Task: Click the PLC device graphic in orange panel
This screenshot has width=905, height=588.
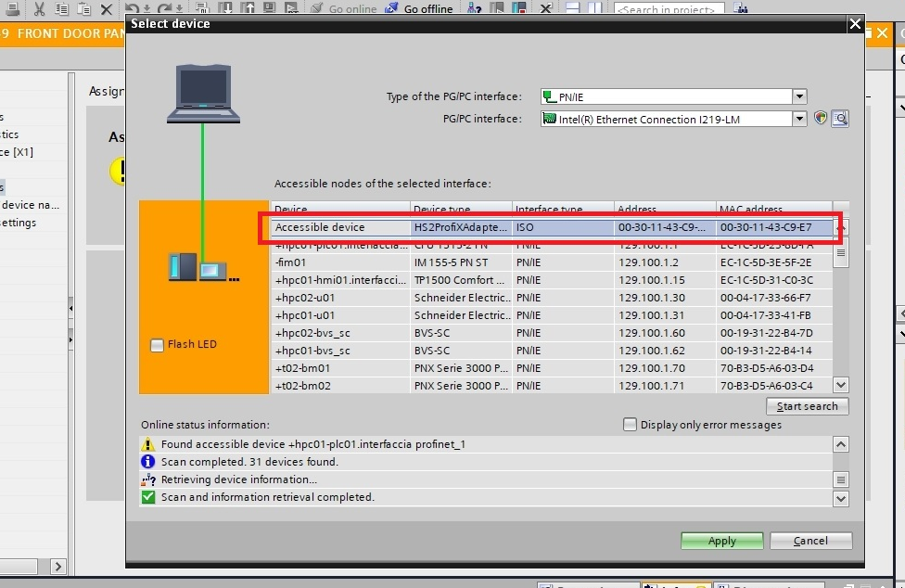Action: click(x=197, y=268)
